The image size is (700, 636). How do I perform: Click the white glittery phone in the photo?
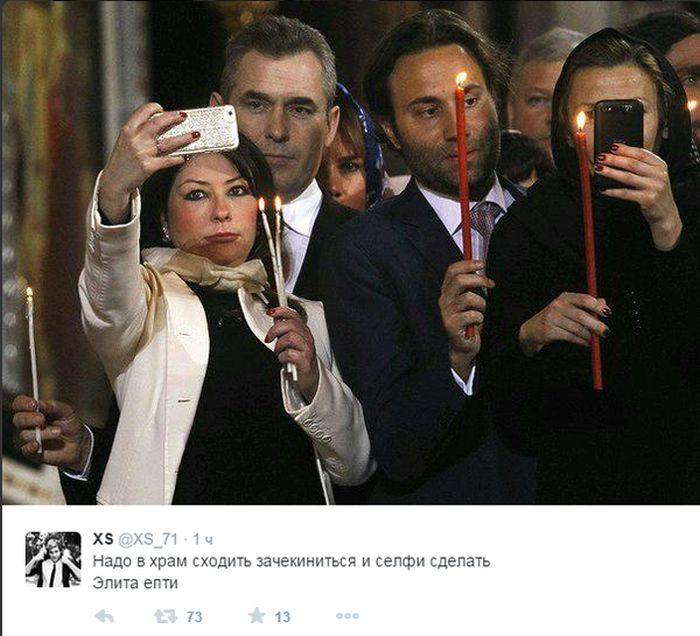point(198,130)
